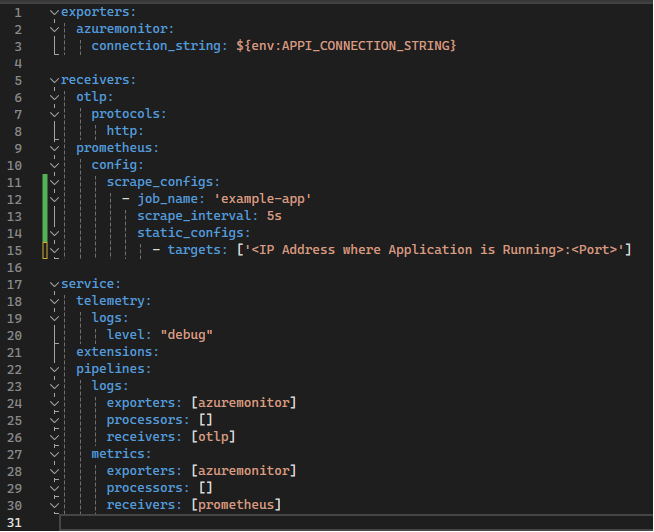Viewport: 654px width, 532px height.
Task: Collapse the scrape_configs fold chevron
Action: [x=54, y=183]
